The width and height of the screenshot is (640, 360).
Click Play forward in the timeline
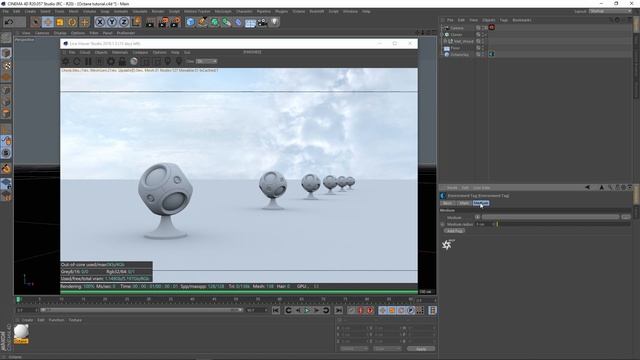[307, 311]
